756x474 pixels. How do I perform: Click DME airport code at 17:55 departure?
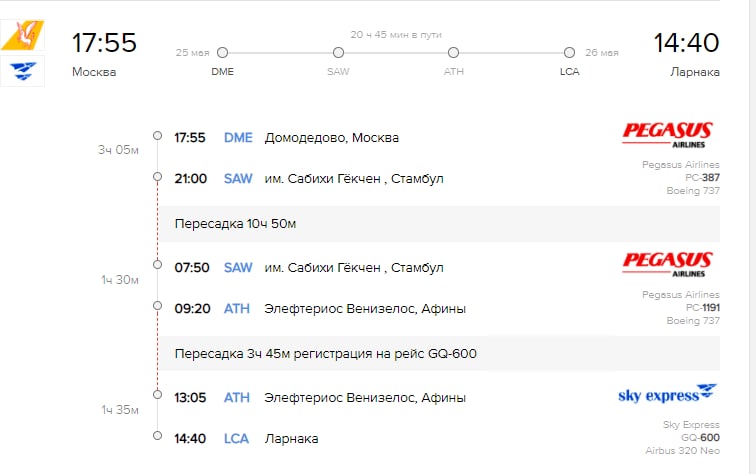pos(238,138)
